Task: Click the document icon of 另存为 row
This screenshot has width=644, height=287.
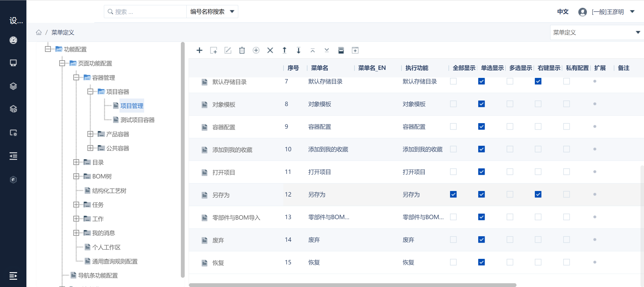Action: [x=205, y=195]
